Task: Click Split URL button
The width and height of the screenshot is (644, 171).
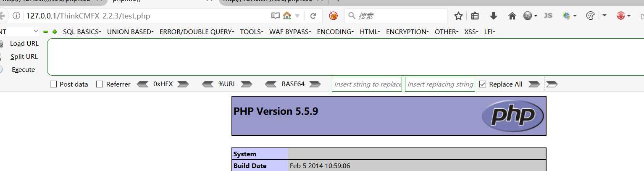Action: pos(24,56)
